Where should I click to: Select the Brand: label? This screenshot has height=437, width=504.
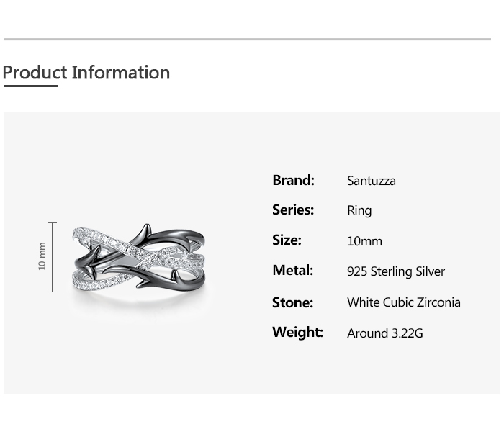(293, 180)
